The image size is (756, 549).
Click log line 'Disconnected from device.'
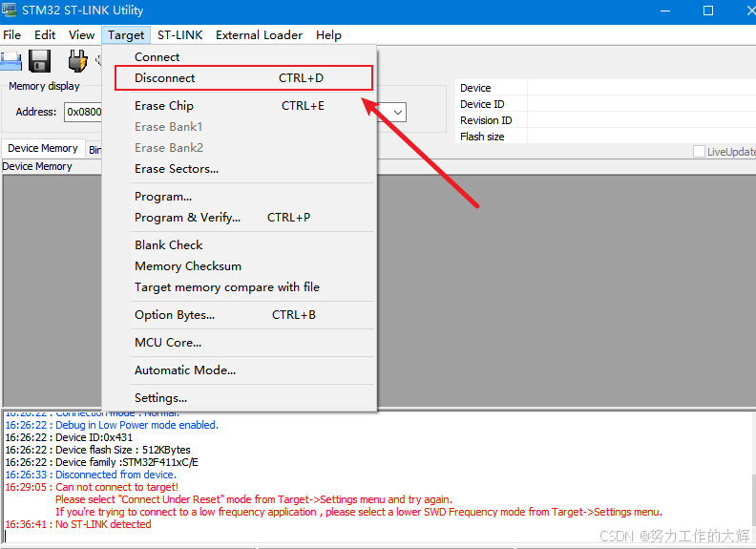coord(91,475)
